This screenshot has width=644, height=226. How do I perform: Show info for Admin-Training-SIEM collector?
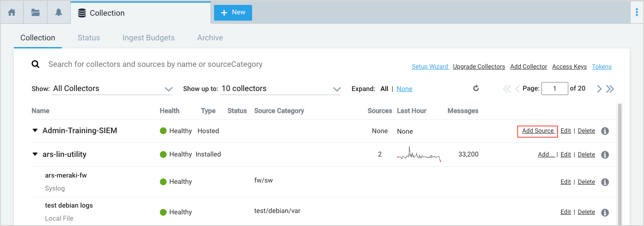[x=605, y=131]
